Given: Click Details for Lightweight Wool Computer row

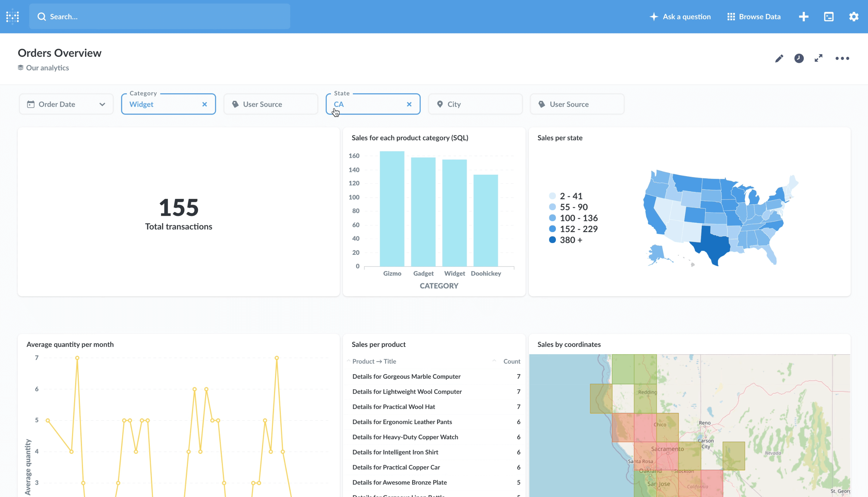Looking at the screenshot, I should [434, 392].
